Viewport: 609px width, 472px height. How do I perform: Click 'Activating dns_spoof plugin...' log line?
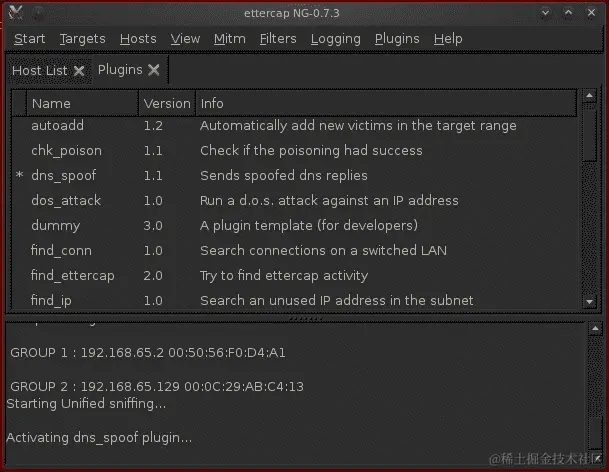click(99, 438)
